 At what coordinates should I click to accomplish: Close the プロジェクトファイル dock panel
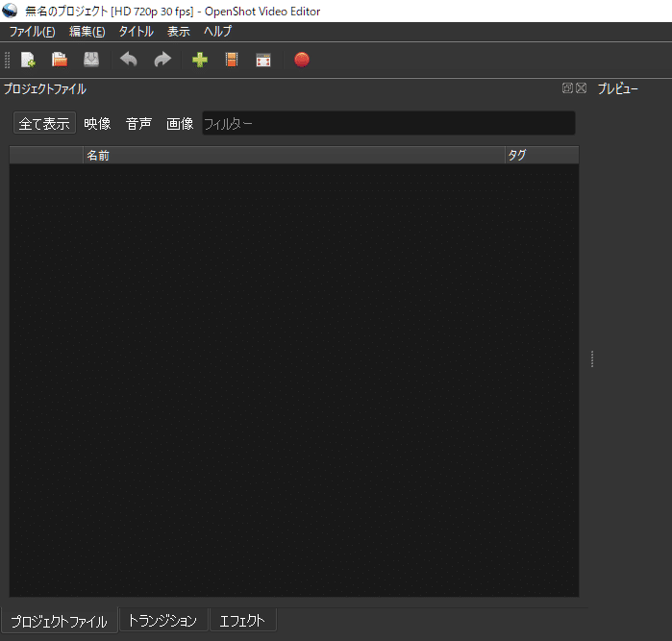pos(581,87)
